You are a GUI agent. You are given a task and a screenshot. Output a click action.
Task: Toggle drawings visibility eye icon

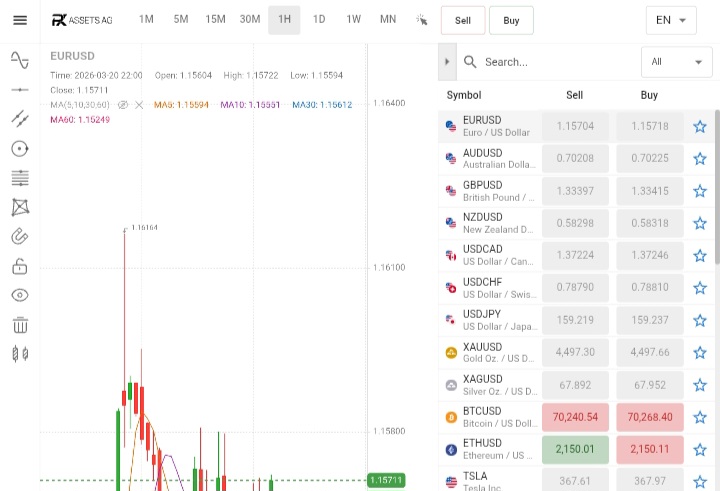[x=20, y=295]
